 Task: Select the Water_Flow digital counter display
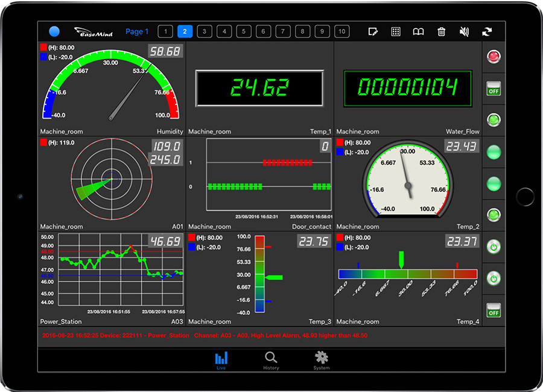coord(408,88)
